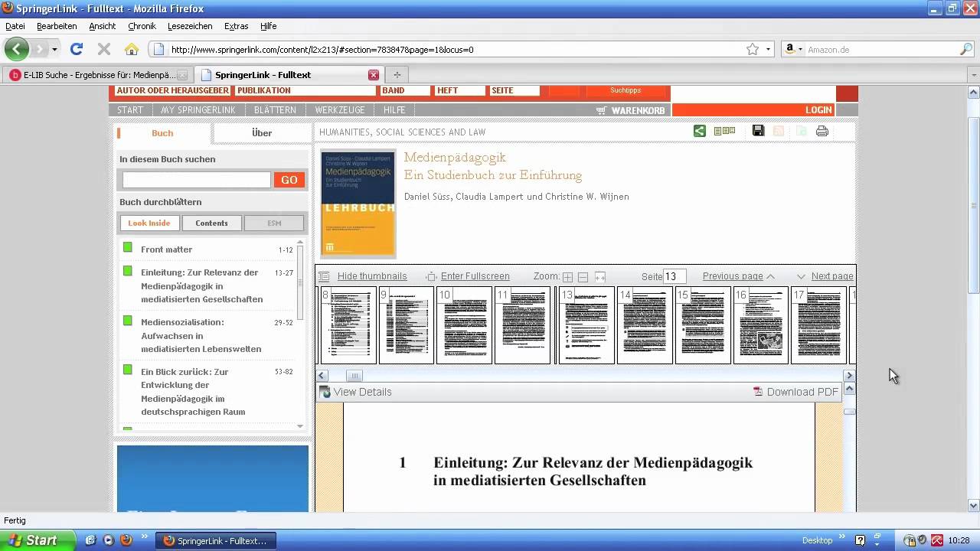Click the chapter list scroll-down arrow

pyautogui.click(x=300, y=426)
